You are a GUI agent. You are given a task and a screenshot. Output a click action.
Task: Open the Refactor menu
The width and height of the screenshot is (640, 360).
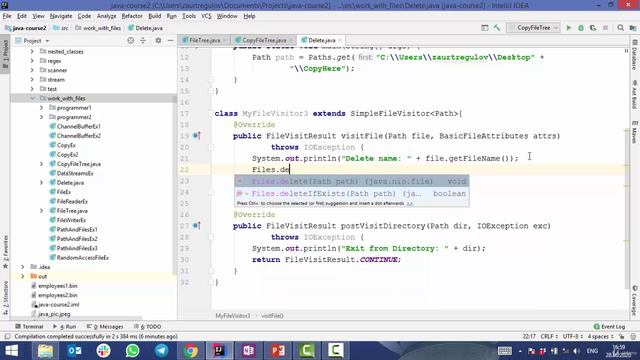coord(132,16)
